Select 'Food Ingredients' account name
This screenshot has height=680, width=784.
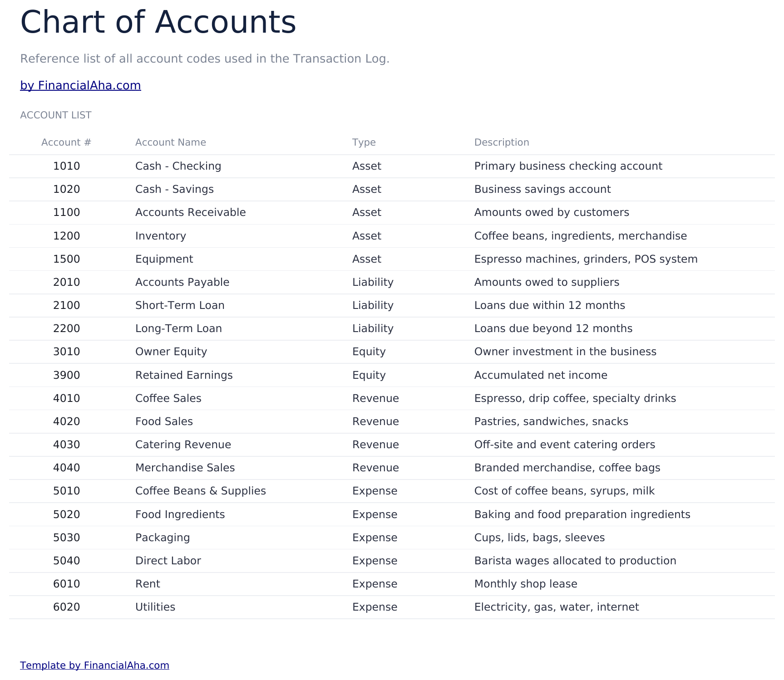pos(180,514)
